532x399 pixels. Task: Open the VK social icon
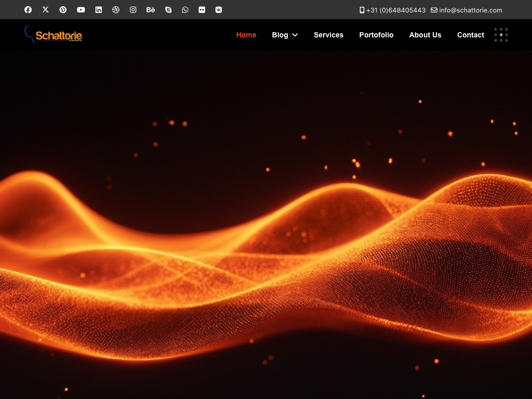[219, 10]
